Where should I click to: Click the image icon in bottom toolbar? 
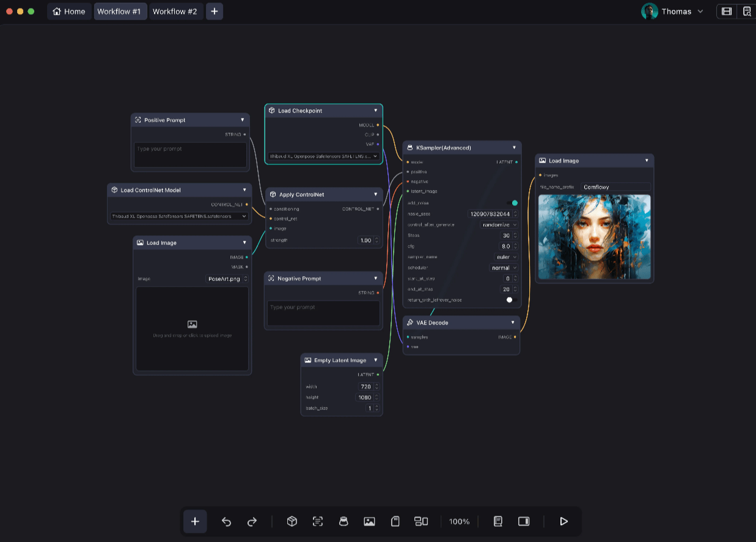click(x=369, y=521)
